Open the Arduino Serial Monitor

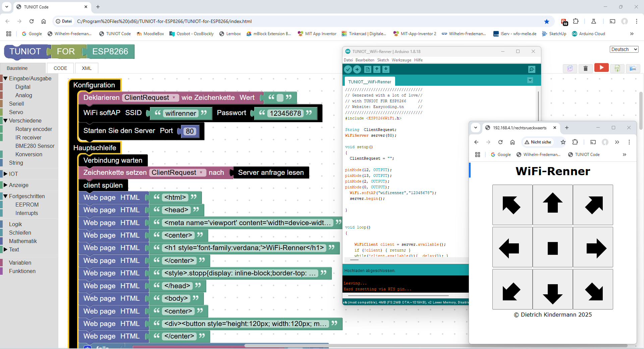pyautogui.click(x=532, y=69)
